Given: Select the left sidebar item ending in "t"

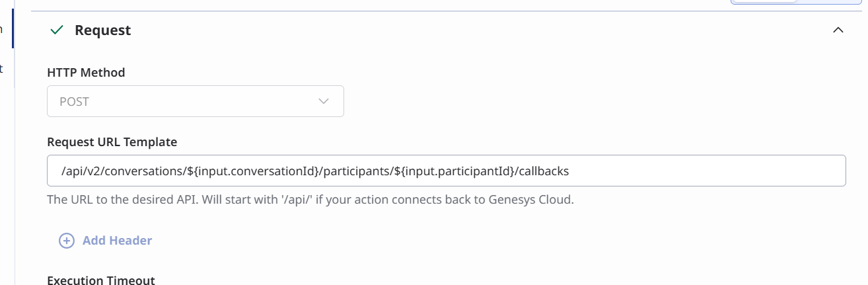Looking at the screenshot, I should tap(2, 68).
